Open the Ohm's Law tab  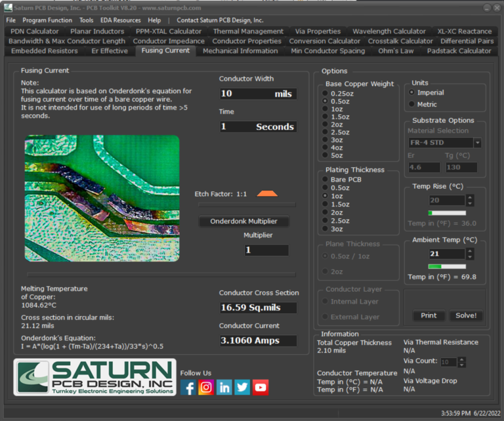tap(396, 50)
